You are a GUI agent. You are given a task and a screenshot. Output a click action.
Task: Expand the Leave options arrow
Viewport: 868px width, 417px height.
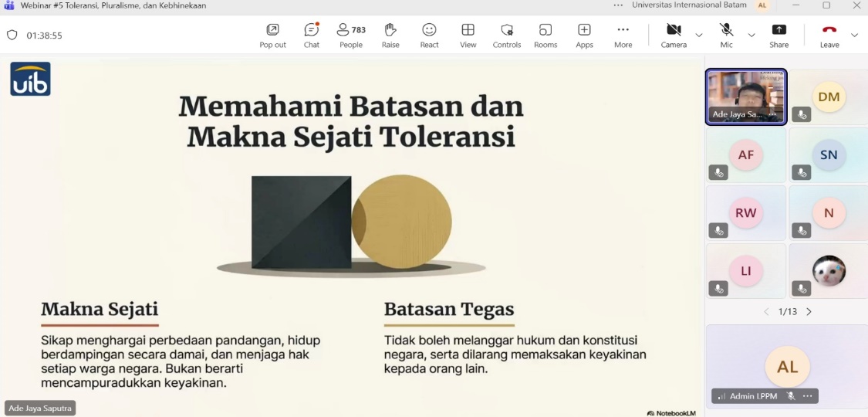pyautogui.click(x=854, y=36)
